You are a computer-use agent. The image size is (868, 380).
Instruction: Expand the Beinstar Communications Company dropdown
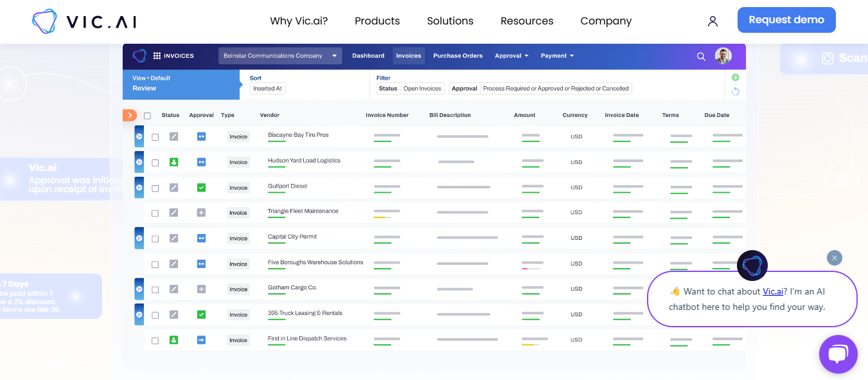coord(280,56)
